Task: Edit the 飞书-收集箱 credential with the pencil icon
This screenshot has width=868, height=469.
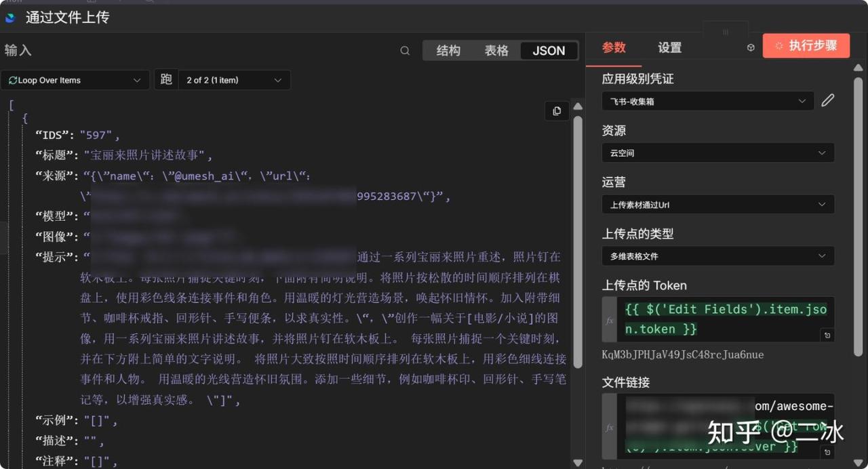Action: pyautogui.click(x=827, y=101)
